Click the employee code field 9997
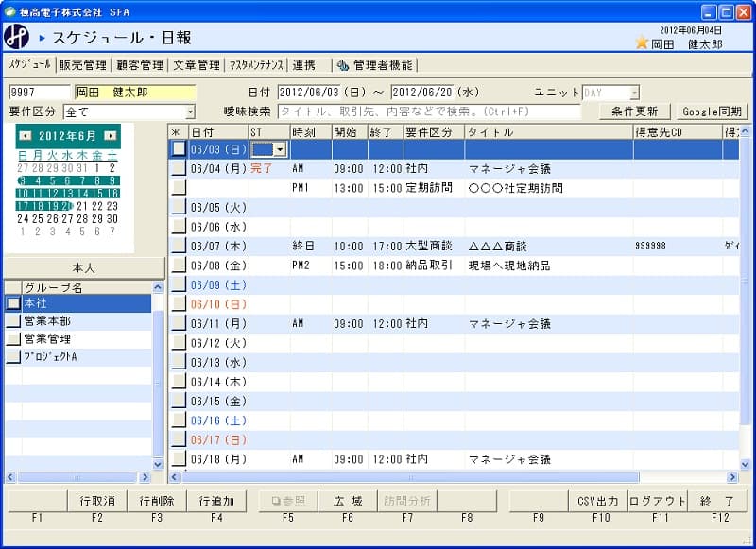Image resolution: width=756 pixels, height=549 pixels. click(x=40, y=93)
